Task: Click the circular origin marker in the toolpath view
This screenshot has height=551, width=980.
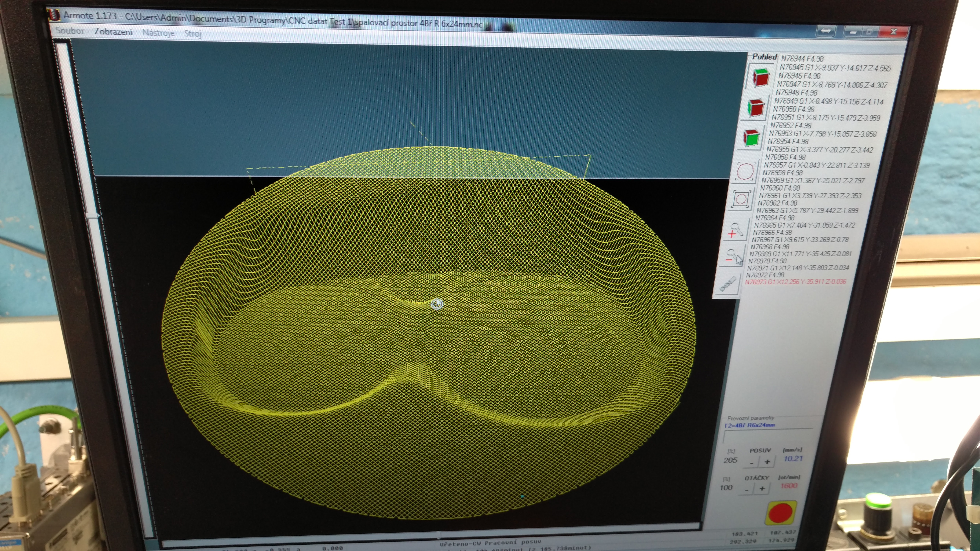Action: point(437,304)
